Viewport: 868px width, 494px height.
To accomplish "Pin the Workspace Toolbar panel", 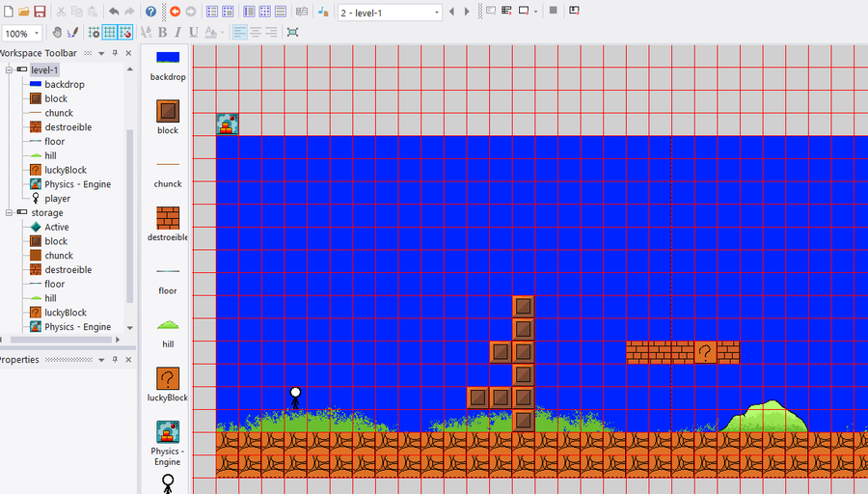I will 115,53.
